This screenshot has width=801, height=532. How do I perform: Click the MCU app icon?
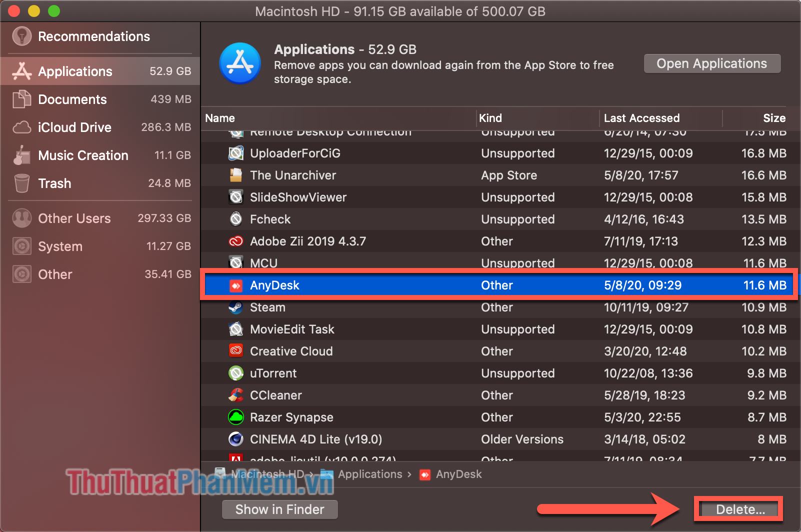pyautogui.click(x=236, y=262)
